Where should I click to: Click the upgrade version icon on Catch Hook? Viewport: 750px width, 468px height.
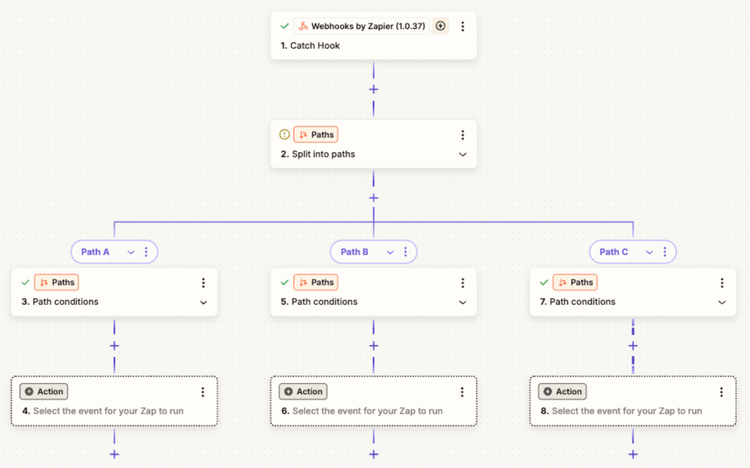[x=440, y=26]
